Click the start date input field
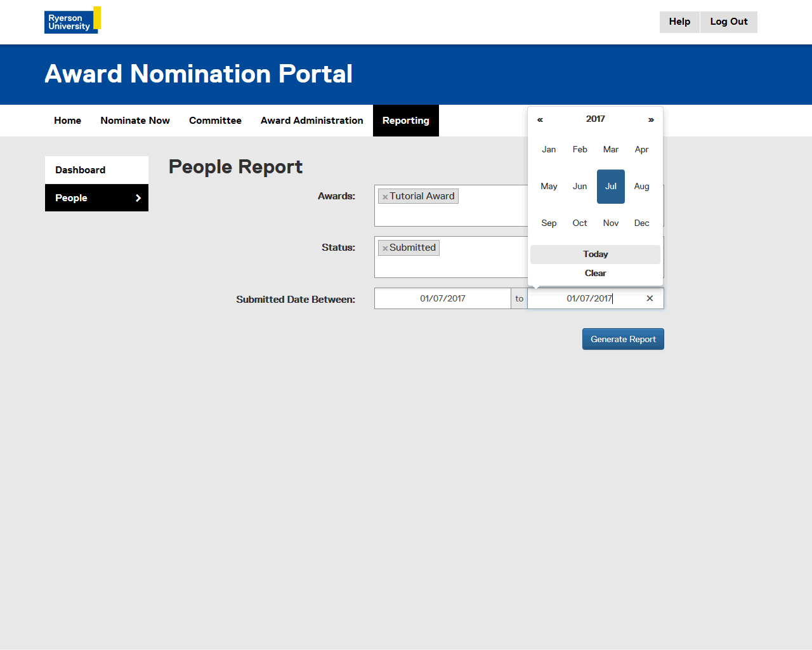812x650 pixels. (442, 298)
